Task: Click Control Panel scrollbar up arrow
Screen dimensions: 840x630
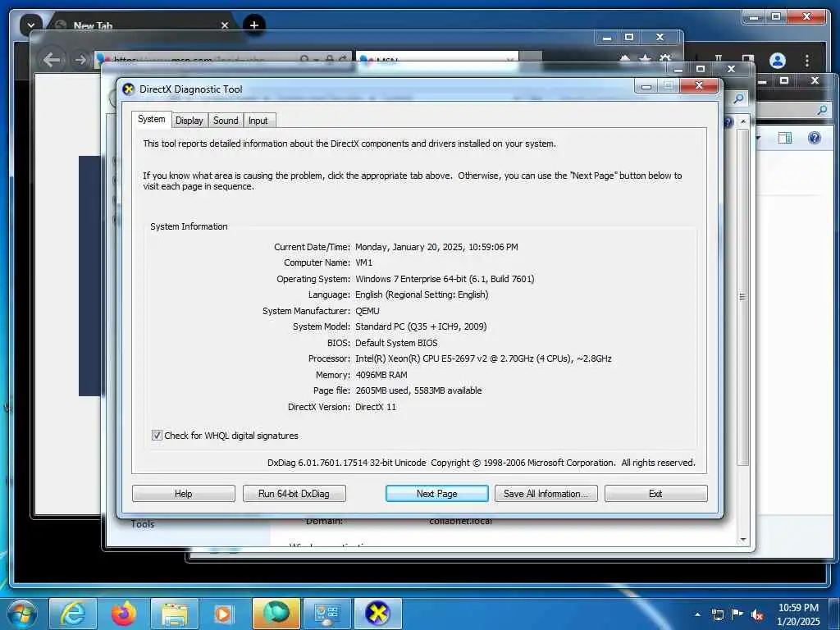Action: pos(743,121)
